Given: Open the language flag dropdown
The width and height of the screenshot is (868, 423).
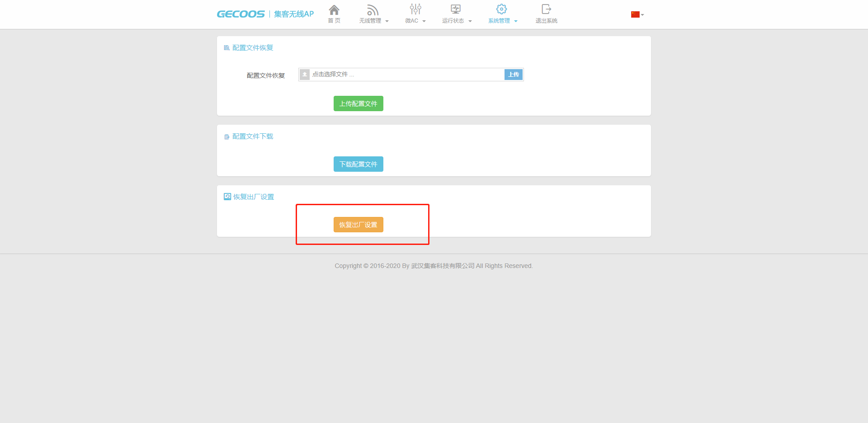Looking at the screenshot, I should pyautogui.click(x=637, y=14).
